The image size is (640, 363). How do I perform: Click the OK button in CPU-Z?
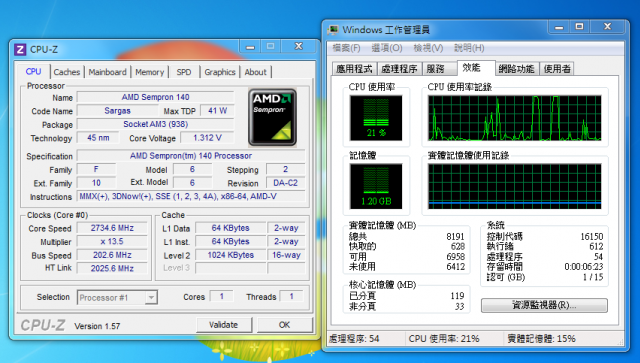284,325
